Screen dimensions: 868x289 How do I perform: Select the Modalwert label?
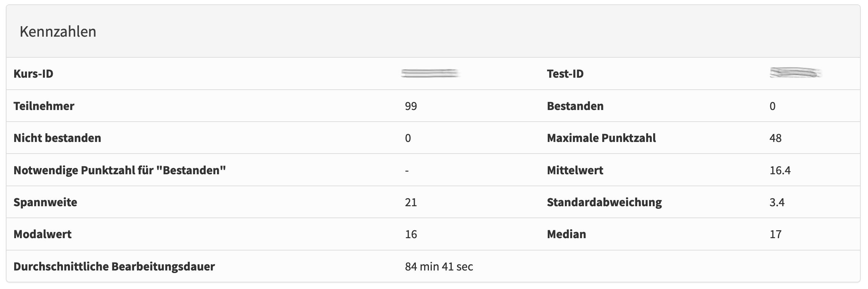[x=43, y=234]
